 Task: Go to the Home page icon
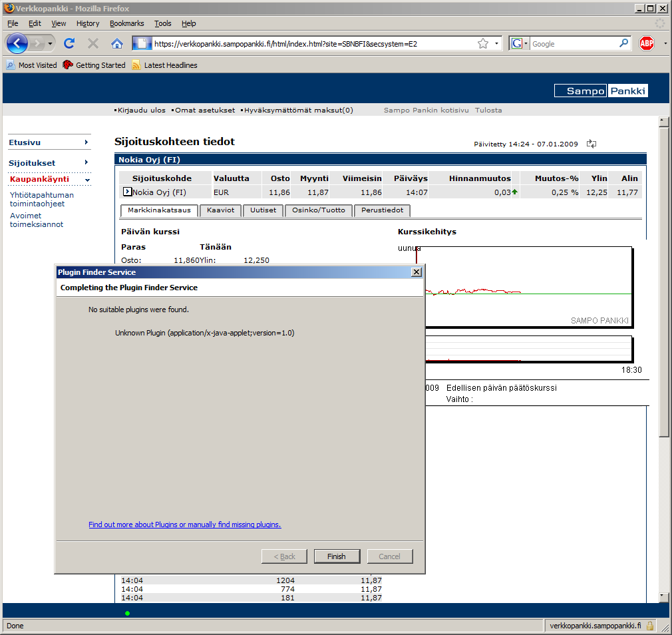pos(117,43)
